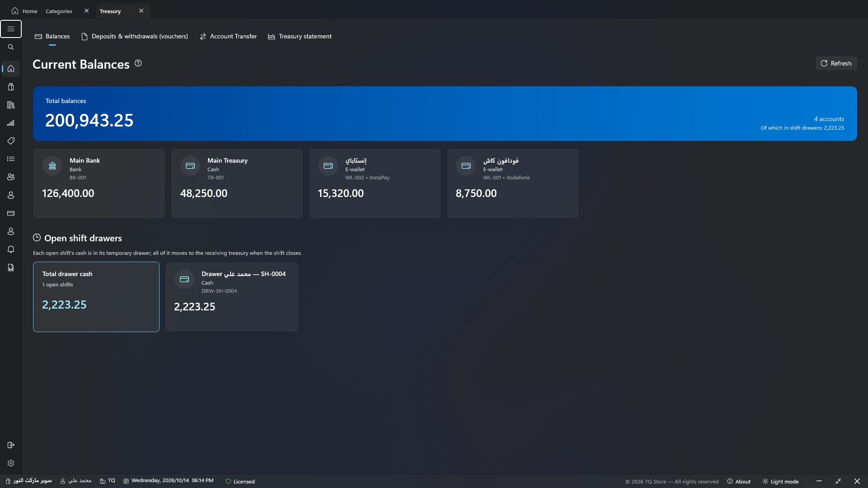Close the Treasury tab

point(141,11)
